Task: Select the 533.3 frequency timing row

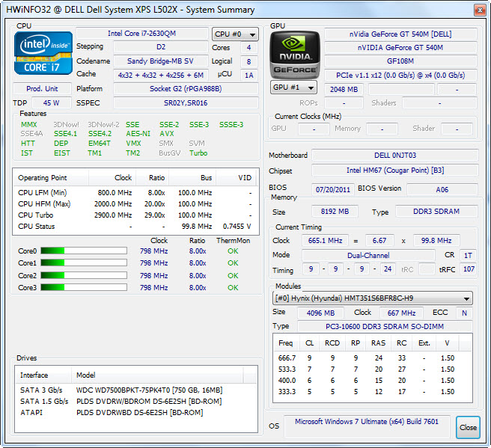Action: point(372,369)
